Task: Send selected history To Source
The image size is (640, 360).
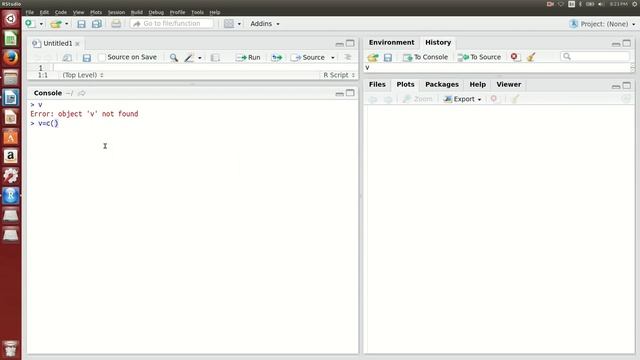Action: coord(479,58)
